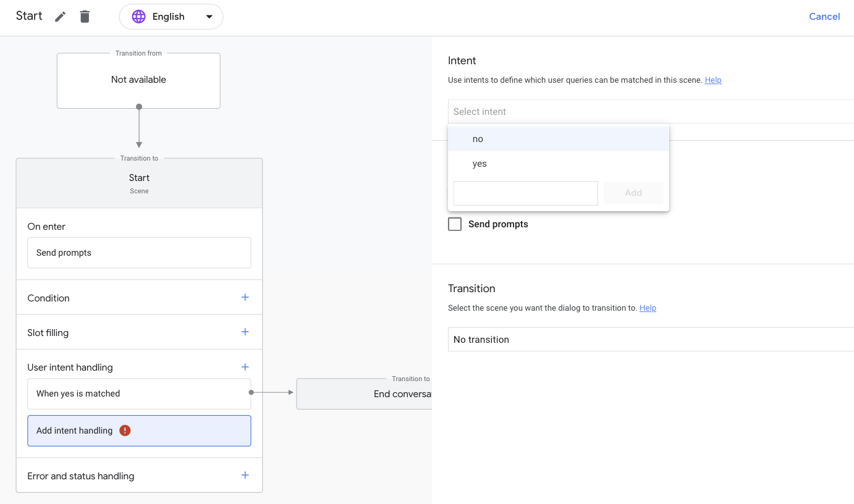Add Slot filling with the plus icon
The image size is (854, 504).
coord(245,332)
